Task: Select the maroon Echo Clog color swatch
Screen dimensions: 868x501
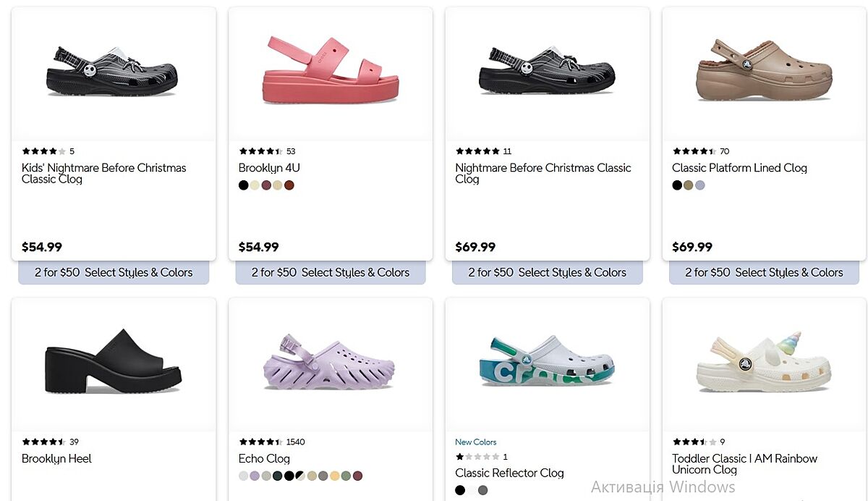Action: pos(357,476)
